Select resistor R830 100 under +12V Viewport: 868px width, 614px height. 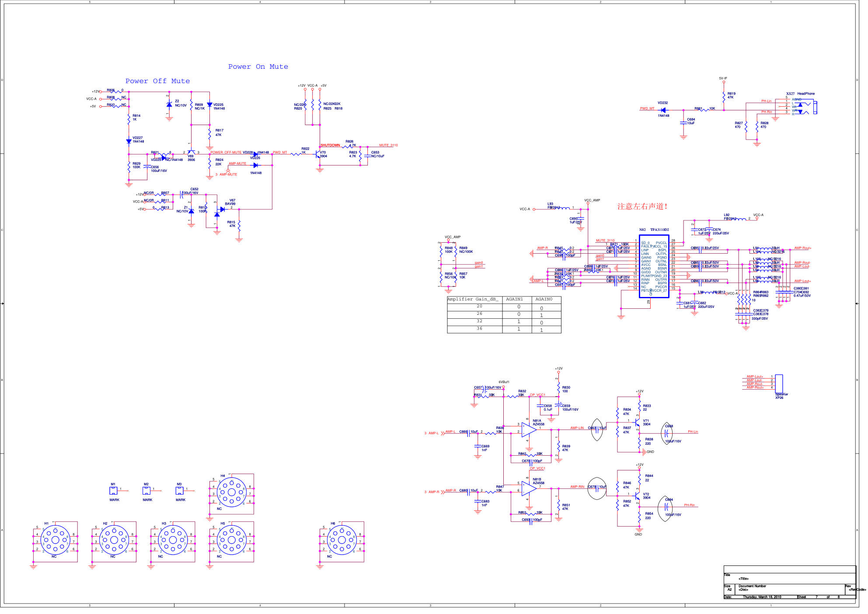pyautogui.click(x=558, y=389)
